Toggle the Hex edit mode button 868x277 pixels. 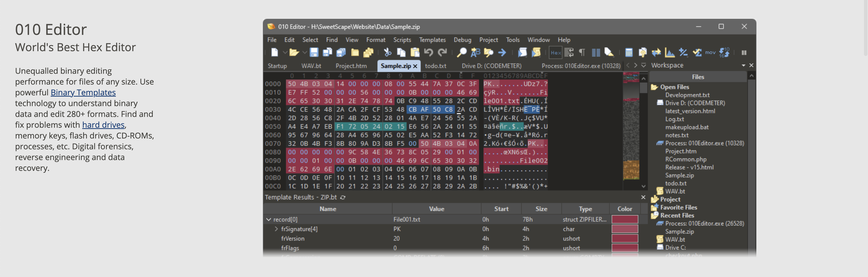[556, 52]
